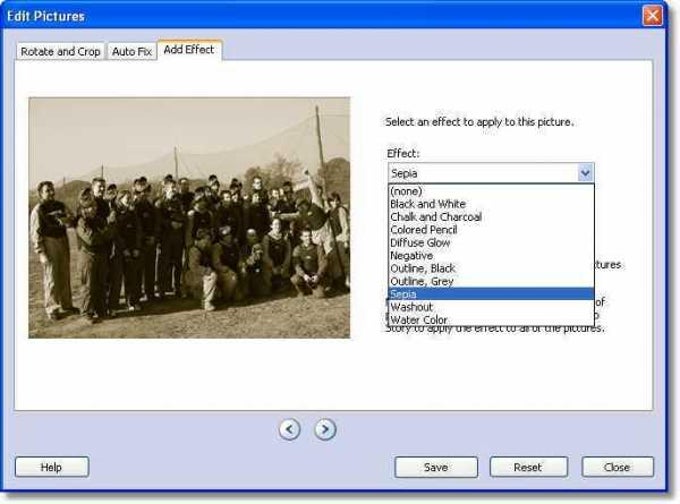
Task: Save the picture edits
Action: pyautogui.click(x=436, y=467)
